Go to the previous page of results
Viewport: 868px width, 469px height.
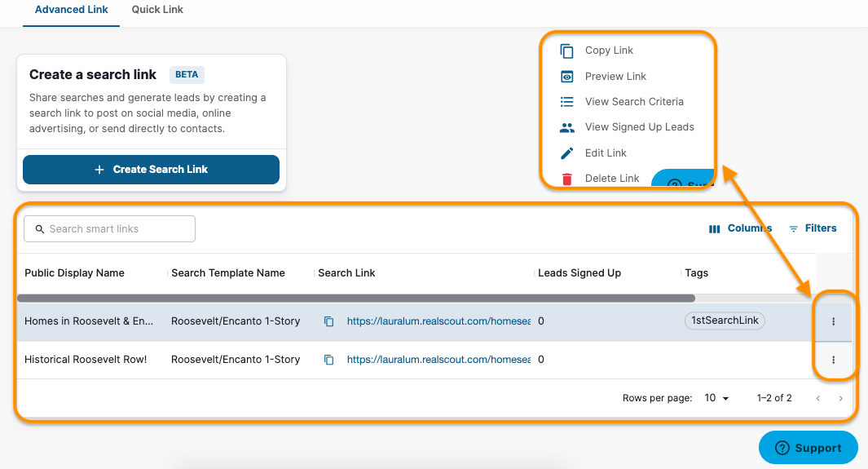(x=817, y=399)
